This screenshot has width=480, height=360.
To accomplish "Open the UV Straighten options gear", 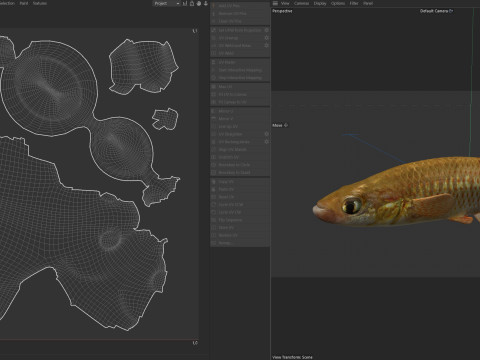I will pos(266,134).
